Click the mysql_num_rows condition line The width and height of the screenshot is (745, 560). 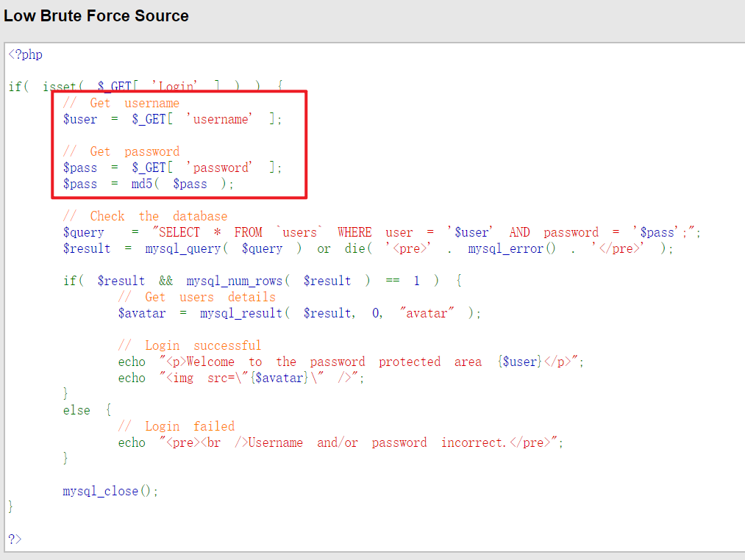(263, 281)
